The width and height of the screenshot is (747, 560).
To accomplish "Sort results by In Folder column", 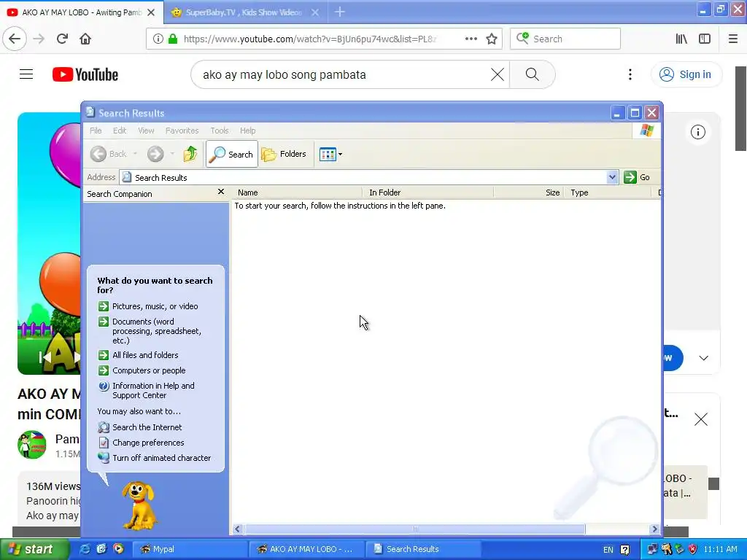I will pos(427,192).
